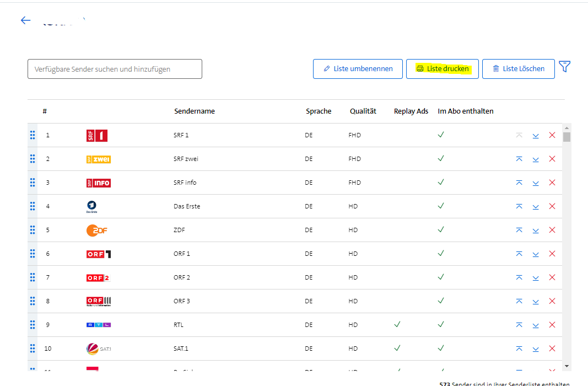The height and width of the screenshot is (386, 588).
Task: Click the ZDF channel logo
Action: point(96,230)
